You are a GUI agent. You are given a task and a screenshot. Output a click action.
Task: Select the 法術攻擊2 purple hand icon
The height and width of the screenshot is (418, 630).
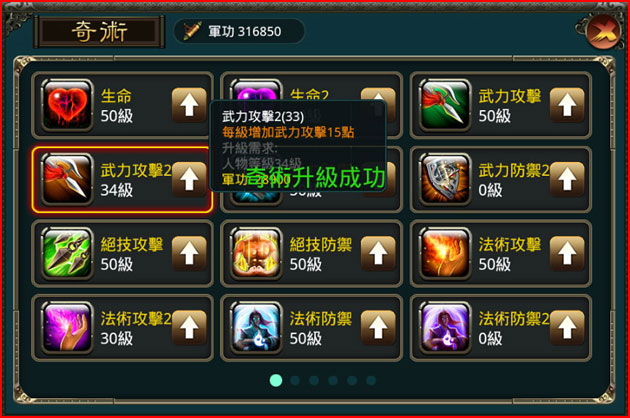[67, 328]
